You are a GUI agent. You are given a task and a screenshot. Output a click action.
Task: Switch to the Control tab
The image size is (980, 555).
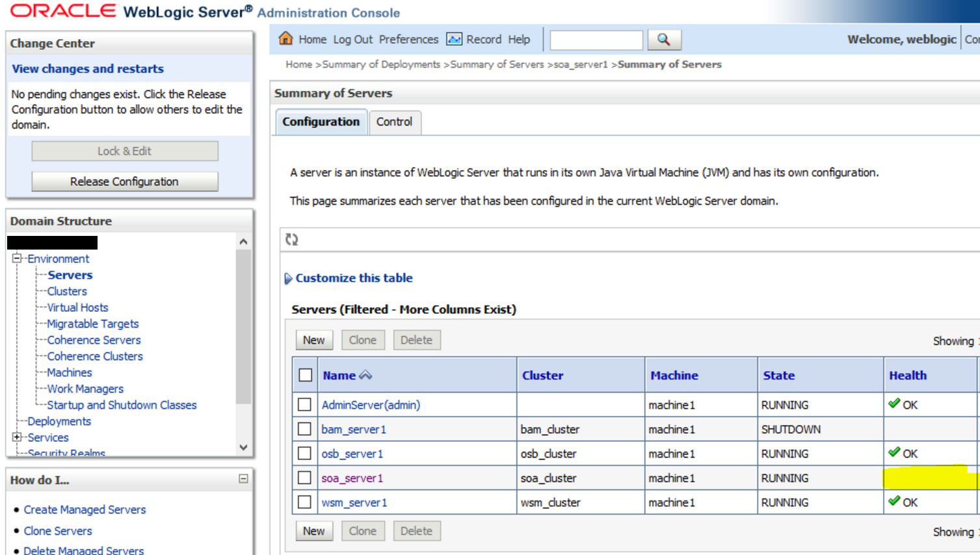(394, 122)
